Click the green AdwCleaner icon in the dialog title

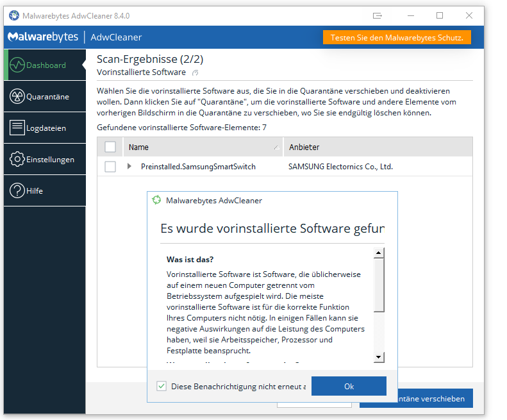tap(156, 200)
